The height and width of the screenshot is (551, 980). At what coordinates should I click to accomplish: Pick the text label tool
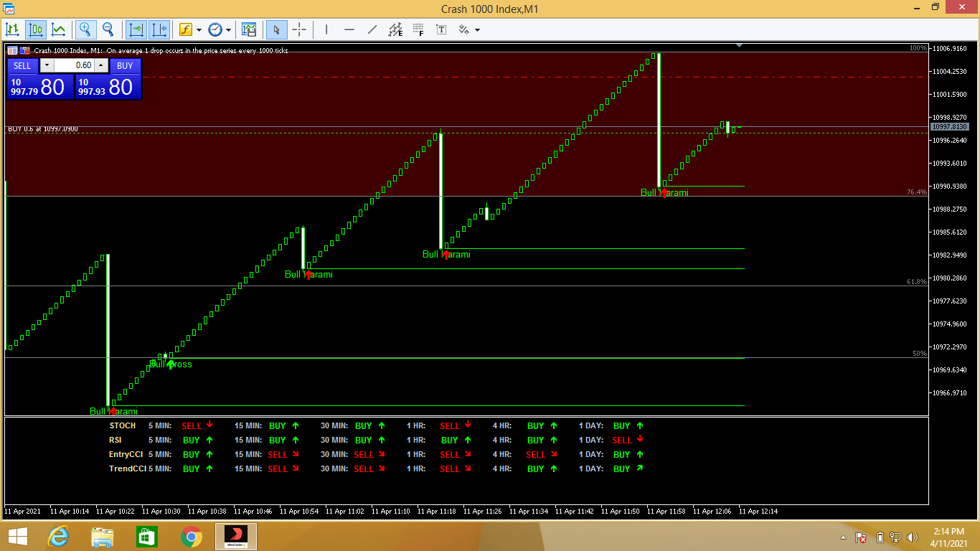441,29
